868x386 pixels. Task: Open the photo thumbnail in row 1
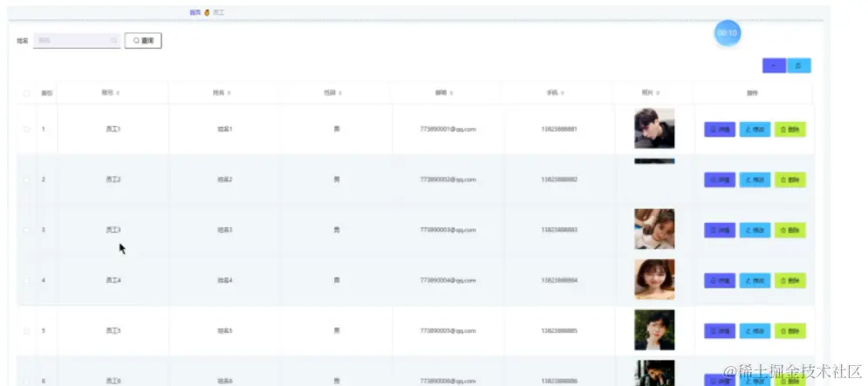point(654,128)
